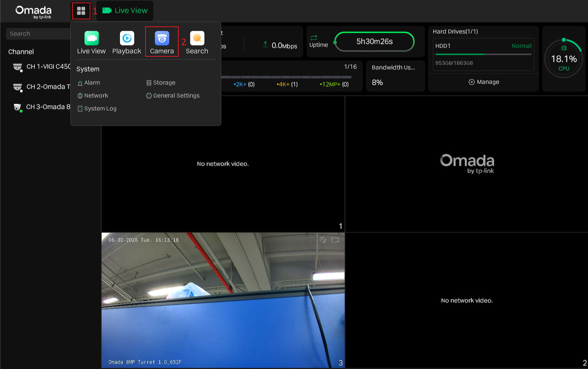
Task: Click the Uptime arrows icon
Action: pyautogui.click(x=314, y=38)
